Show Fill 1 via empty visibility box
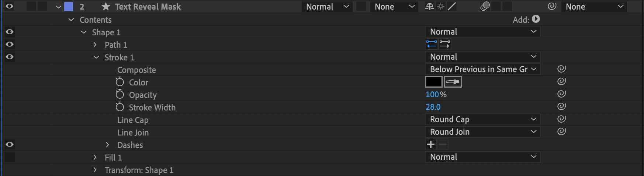Screen dimensions: 644x176 pos(10,157)
